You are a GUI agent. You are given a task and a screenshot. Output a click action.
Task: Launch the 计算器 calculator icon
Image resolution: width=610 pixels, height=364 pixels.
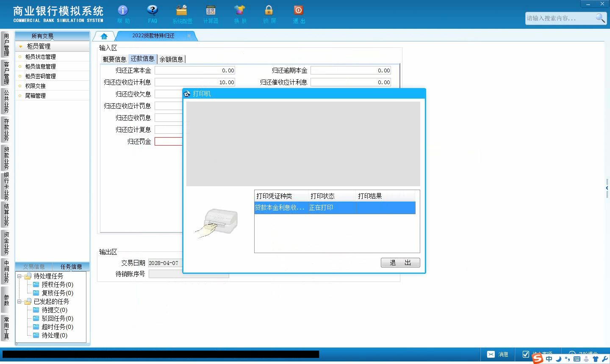click(211, 11)
